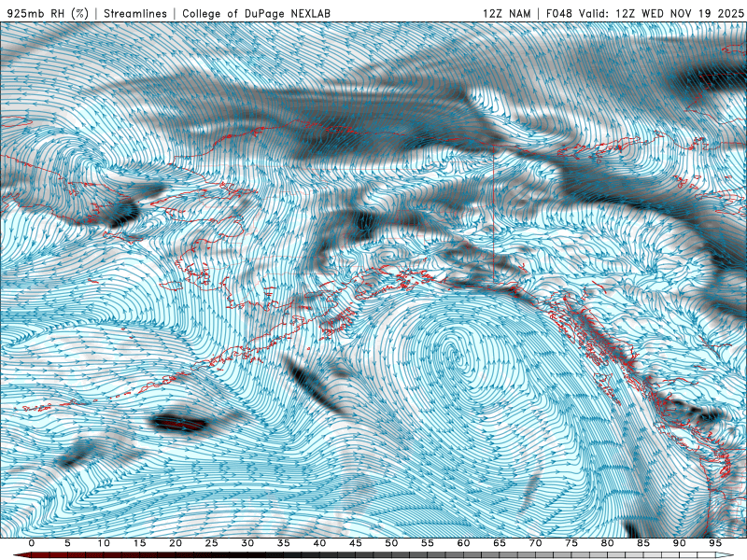The height and width of the screenshot is (560, 747).
Task: Click the '5' value on the color scale
Action: tap(67, 543)
